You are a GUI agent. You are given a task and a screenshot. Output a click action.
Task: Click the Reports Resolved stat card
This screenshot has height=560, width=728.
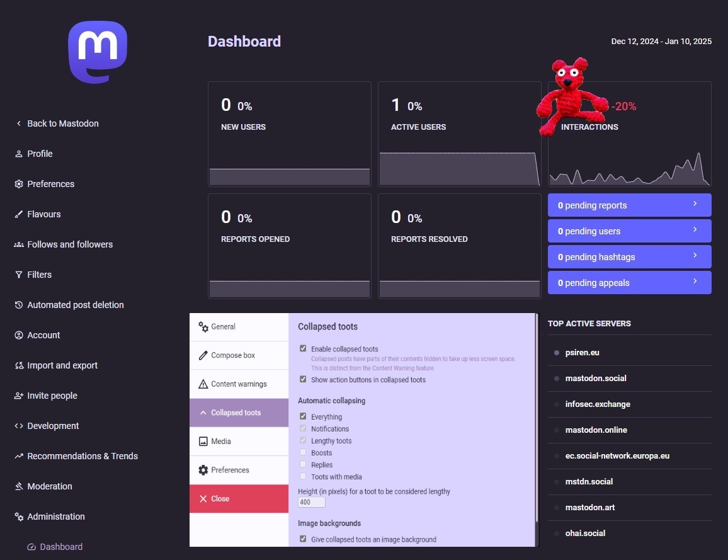pos(460,246)
